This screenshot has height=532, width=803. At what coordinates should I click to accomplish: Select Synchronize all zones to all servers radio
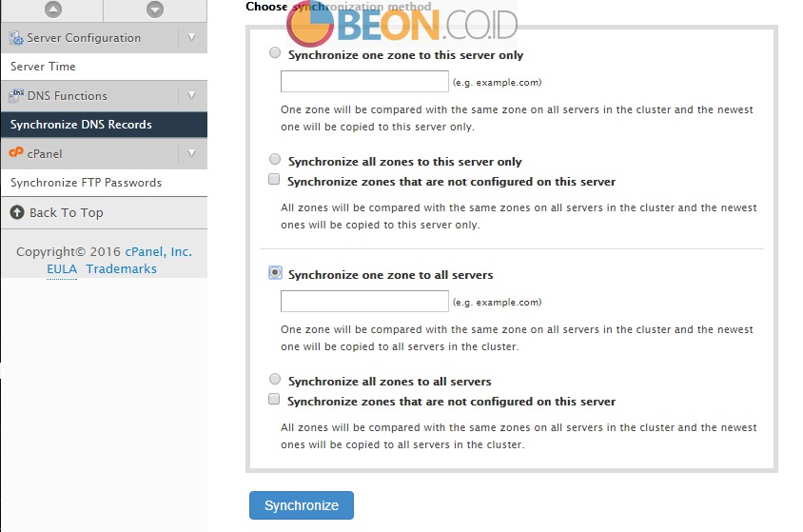tap(275, 379)
